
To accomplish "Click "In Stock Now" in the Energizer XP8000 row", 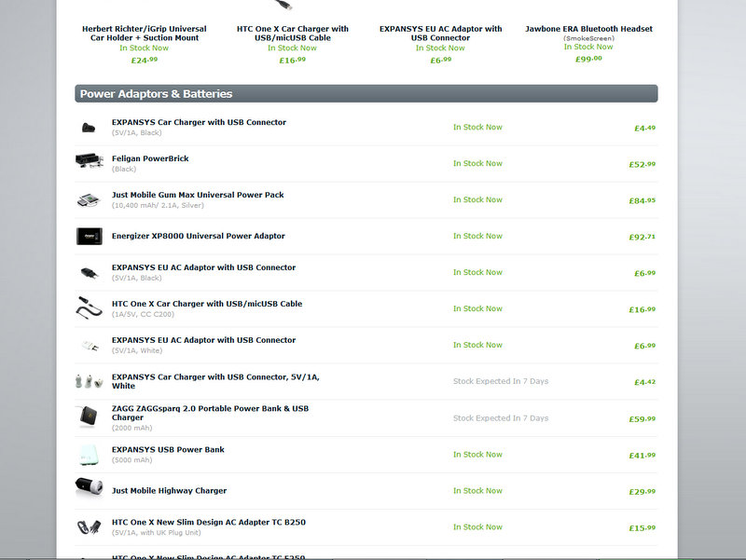I will (477, 237).
